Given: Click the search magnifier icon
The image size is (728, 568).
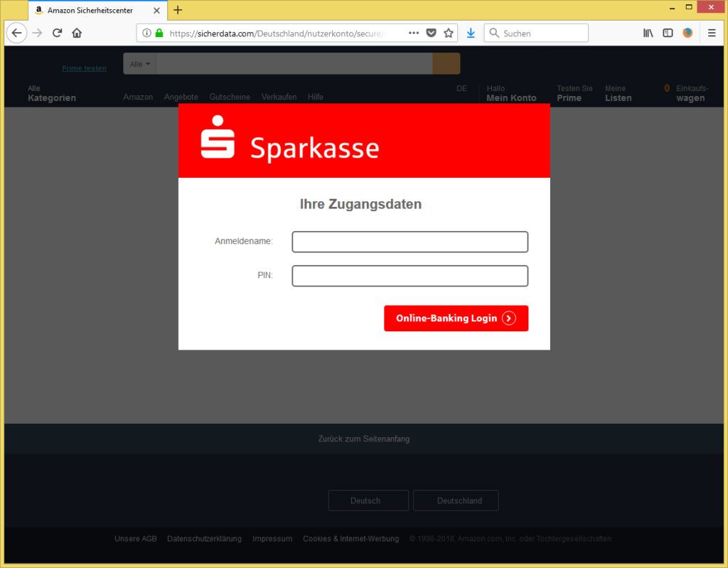Looking at the screenshot, I should pos(494,33).
